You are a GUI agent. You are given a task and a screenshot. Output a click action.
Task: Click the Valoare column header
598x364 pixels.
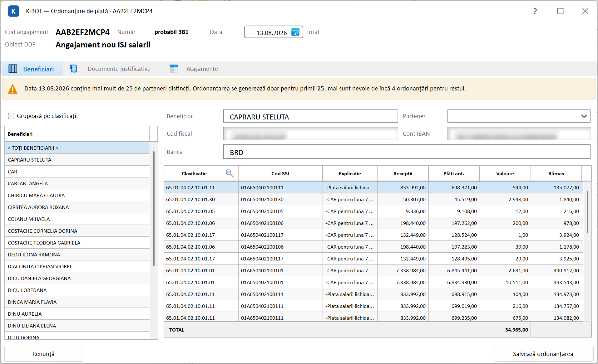tap(505, 173)
